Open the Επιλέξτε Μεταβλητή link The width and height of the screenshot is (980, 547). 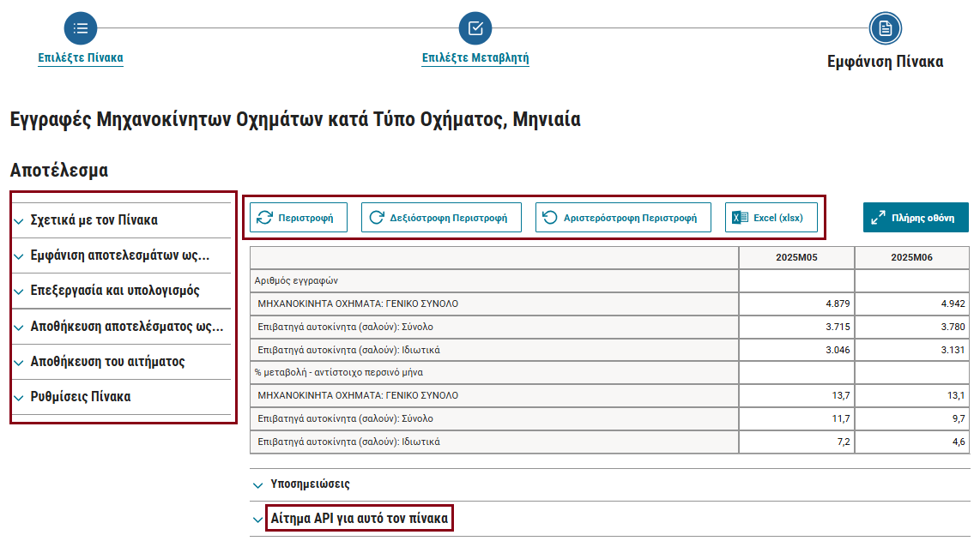pos(475,58)
